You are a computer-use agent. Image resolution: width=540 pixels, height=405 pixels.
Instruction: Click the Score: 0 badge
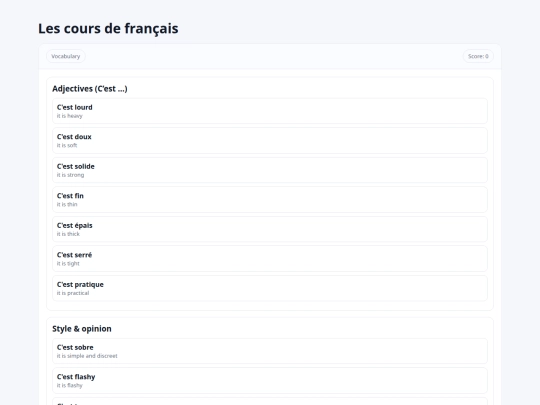click(x=478, y=56)
